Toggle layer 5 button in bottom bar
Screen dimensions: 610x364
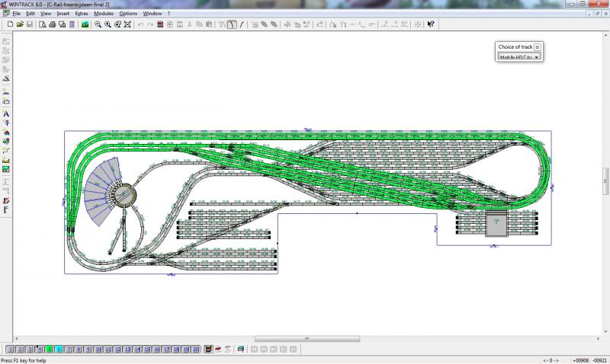point(49,349)
